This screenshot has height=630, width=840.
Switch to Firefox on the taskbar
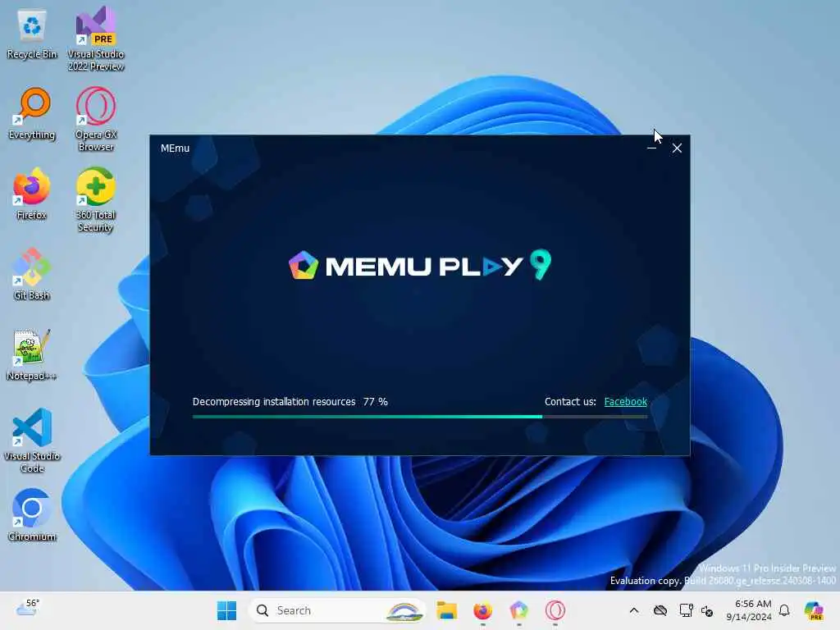click(482, 610)
